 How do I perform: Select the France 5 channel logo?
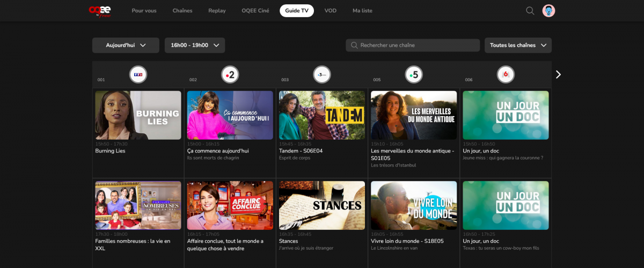(x=413, y=75)
